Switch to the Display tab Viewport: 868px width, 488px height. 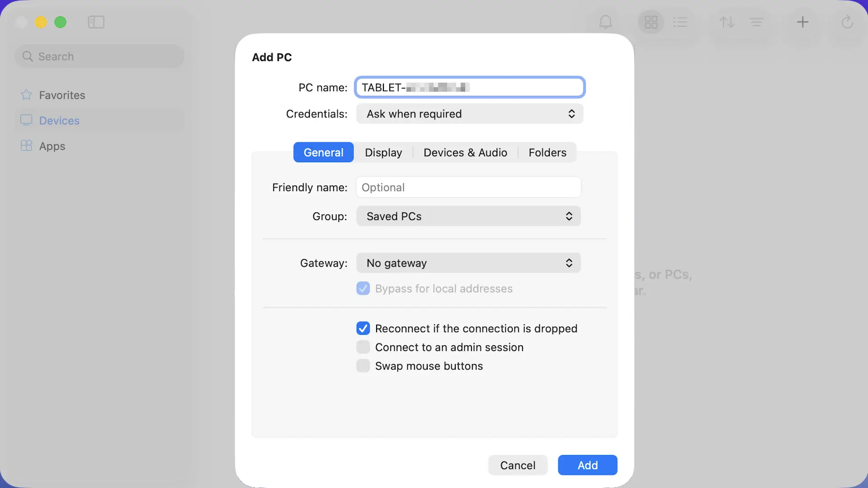[383, 153]
